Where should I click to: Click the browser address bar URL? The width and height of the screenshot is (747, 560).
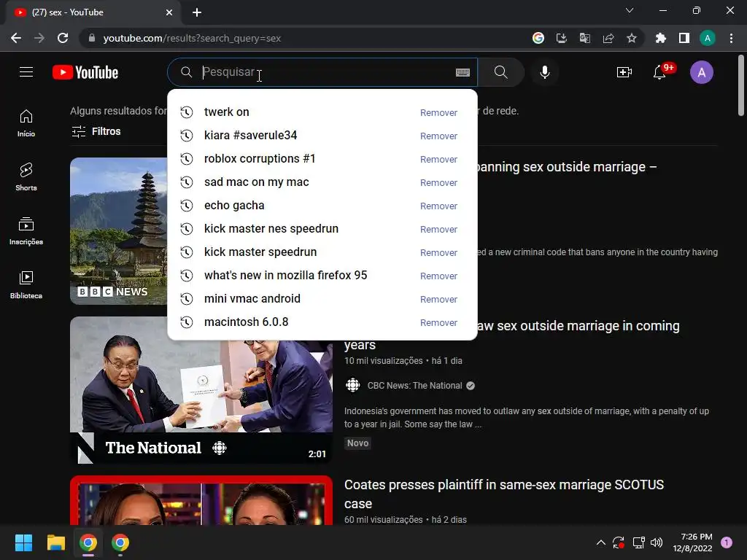click(192, 38)
